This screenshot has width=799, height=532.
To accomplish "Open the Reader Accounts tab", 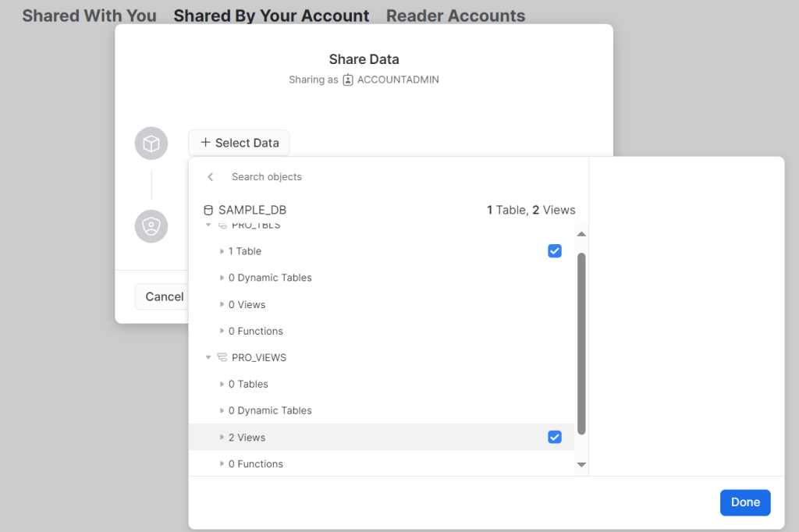I will pos(455,15).
